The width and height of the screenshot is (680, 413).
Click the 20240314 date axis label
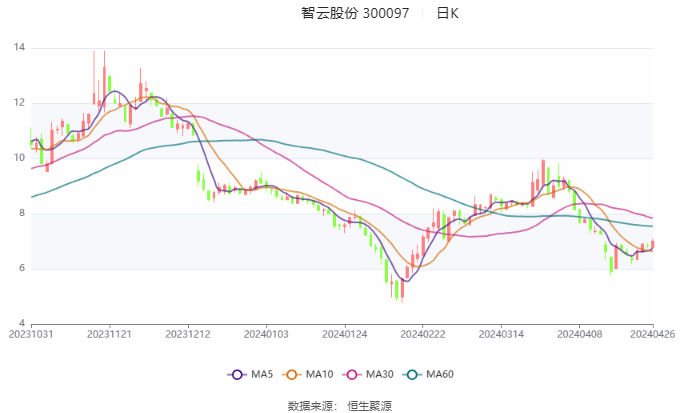coord(501,334)
